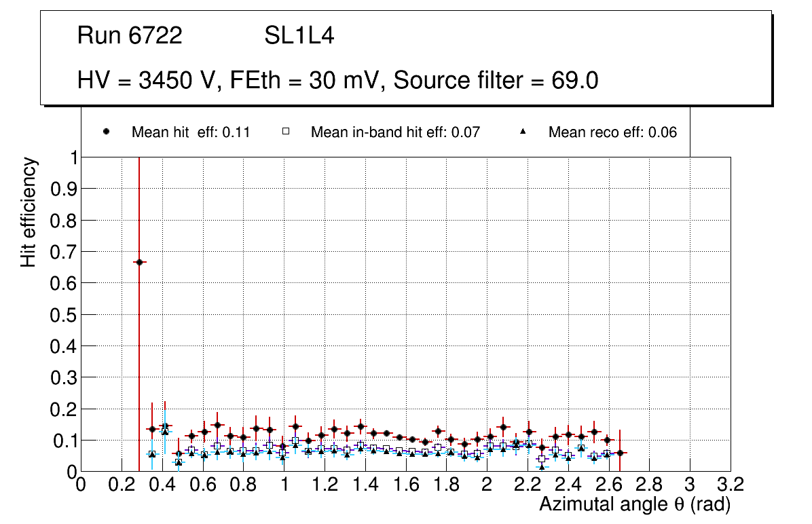This screenshot has height=524, width=812.
Task: Click the x-axis tick label '1.6'
Action: [405, 485]
